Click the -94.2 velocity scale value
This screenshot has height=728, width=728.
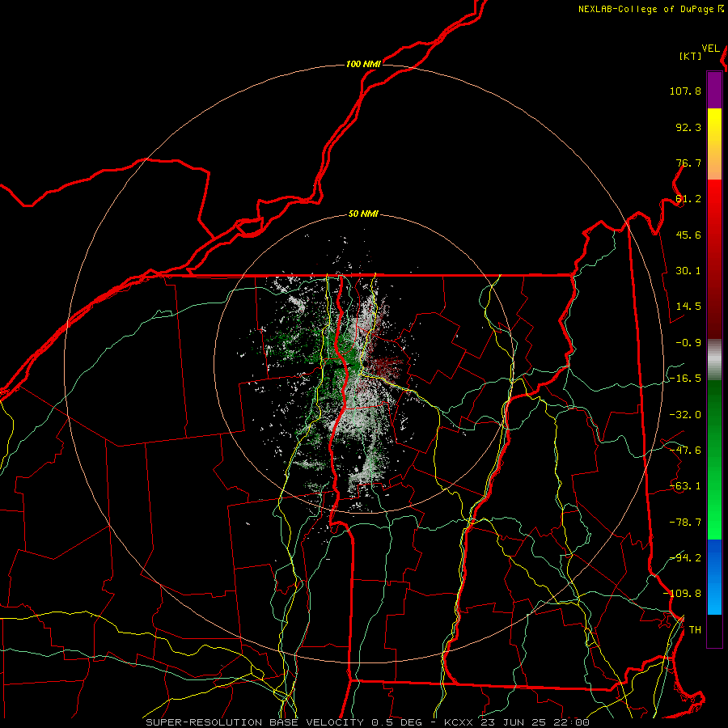(x=685, y=558)
